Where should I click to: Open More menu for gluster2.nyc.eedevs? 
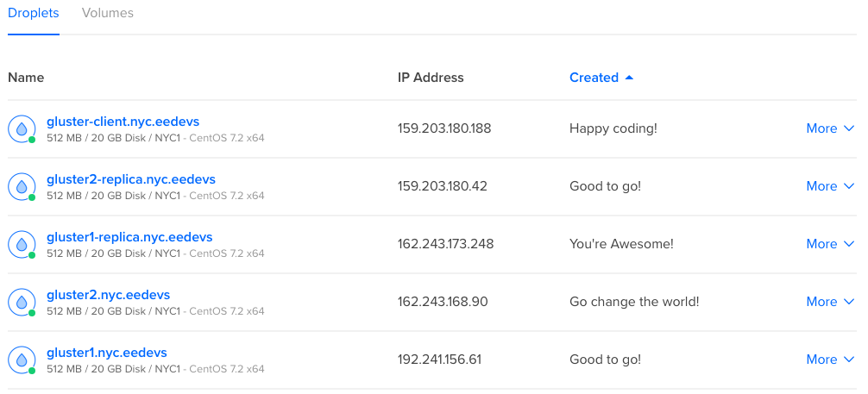point(829,302)
